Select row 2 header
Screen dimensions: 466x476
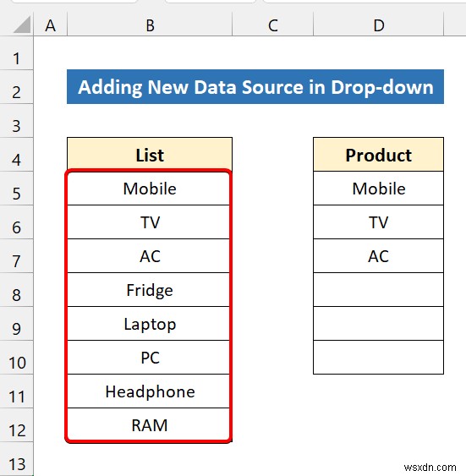(x=16, y=87)
